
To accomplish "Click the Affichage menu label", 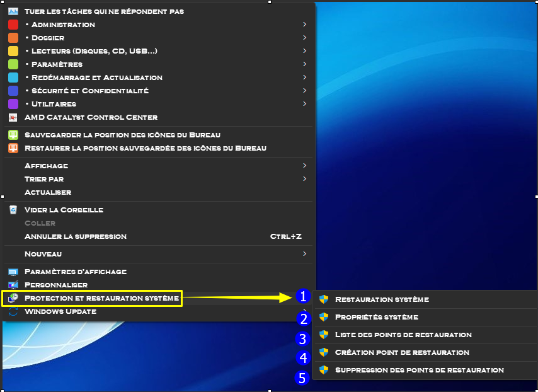I will 47,166.
